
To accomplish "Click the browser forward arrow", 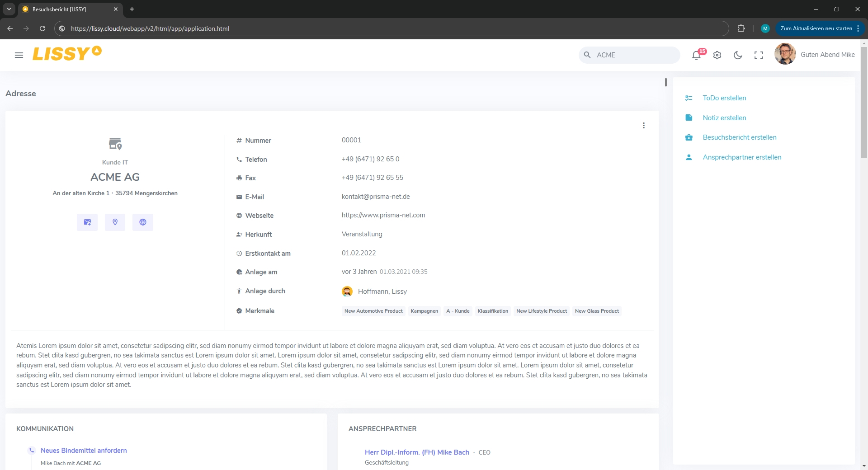I will pos(26,28).
